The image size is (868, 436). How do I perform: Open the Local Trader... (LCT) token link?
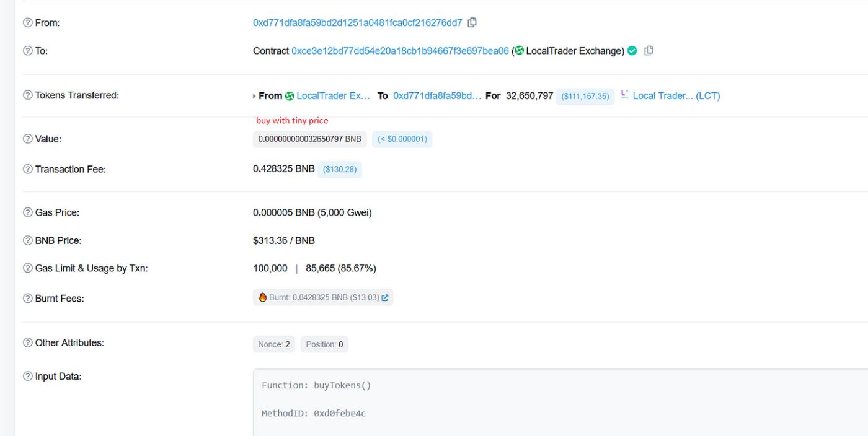click(x=676, y=96)
